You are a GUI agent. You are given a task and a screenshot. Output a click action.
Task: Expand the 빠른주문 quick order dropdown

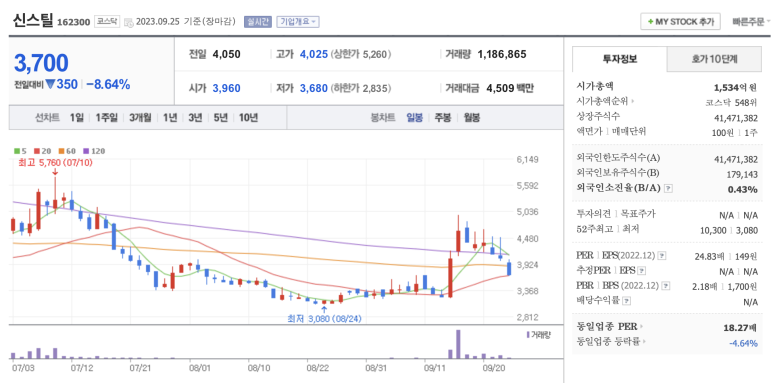[x=751, y=22]
